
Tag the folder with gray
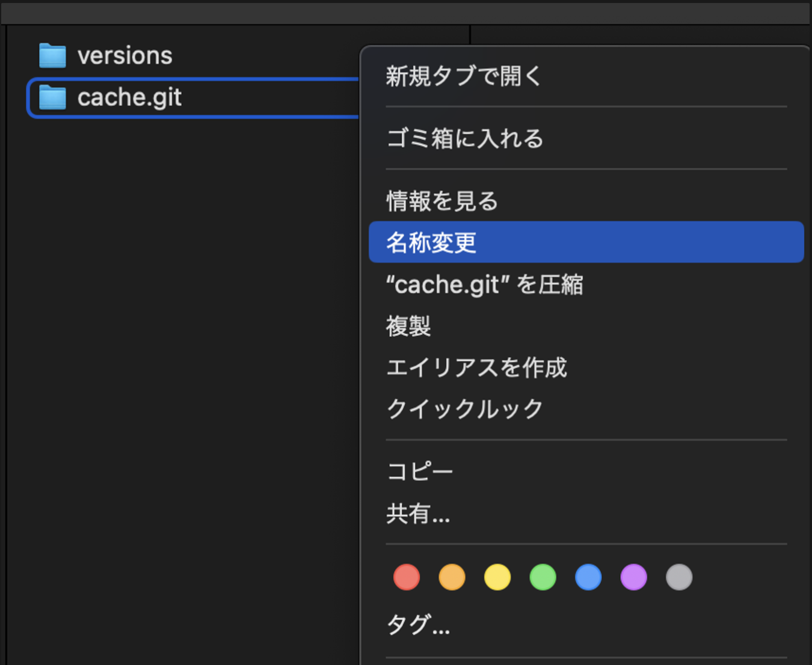(x=679, y=577)
